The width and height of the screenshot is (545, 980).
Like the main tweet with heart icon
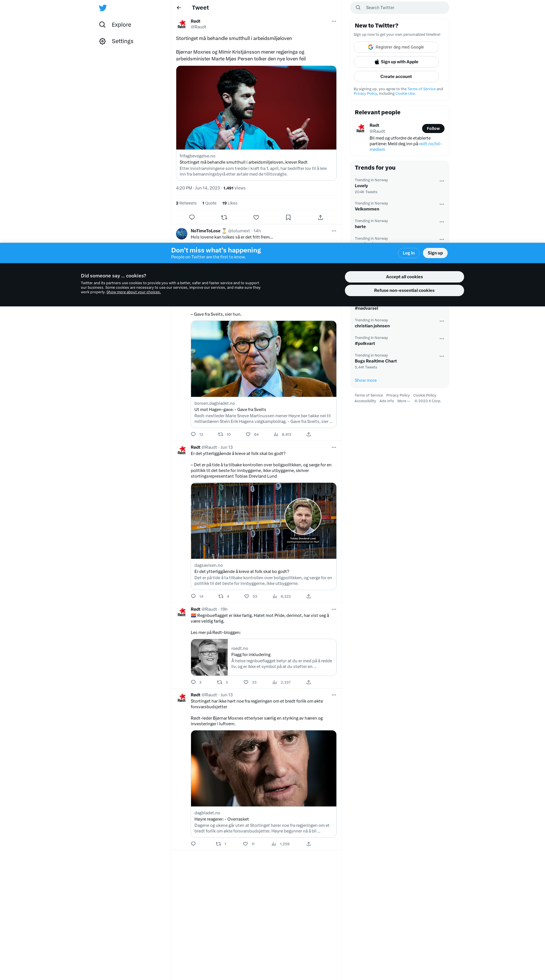(x=256, y=217)
